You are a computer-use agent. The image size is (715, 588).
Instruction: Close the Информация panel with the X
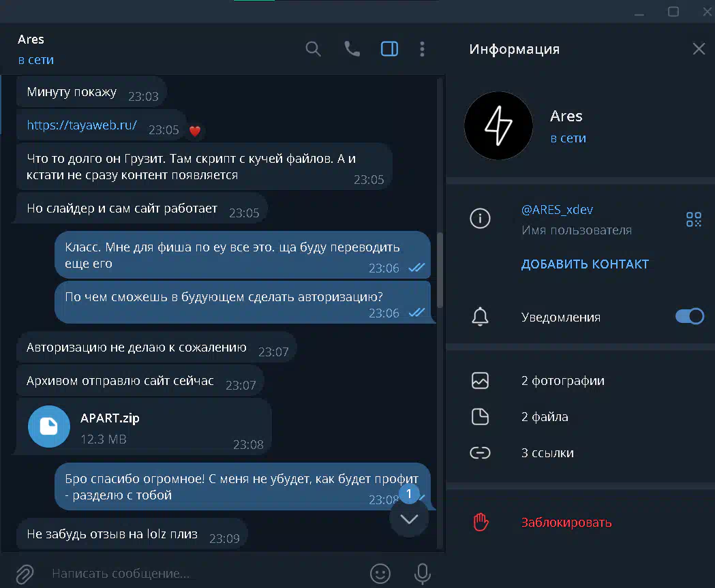(699, 49)
